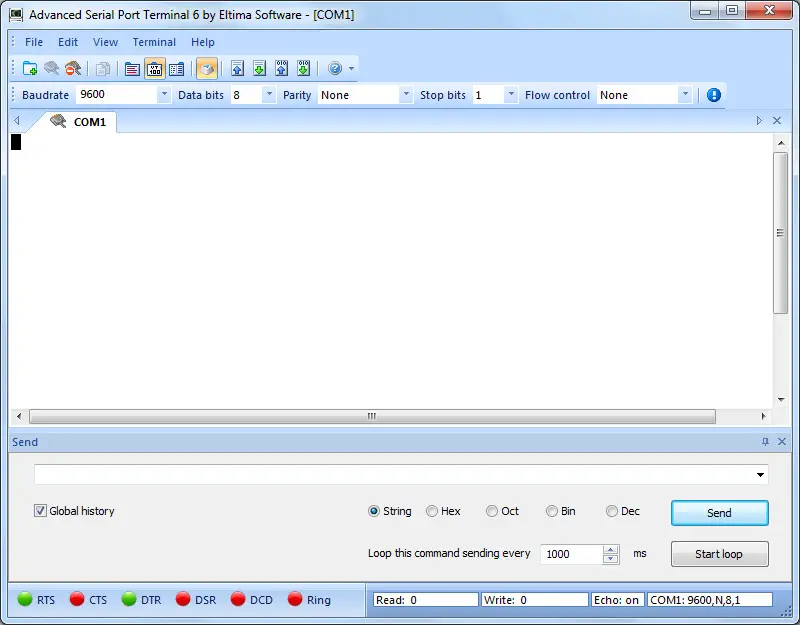This screenshot has width=800, height=625.
Task: Click the horizontal scrollbar thumb
Action: coord(372,416)
